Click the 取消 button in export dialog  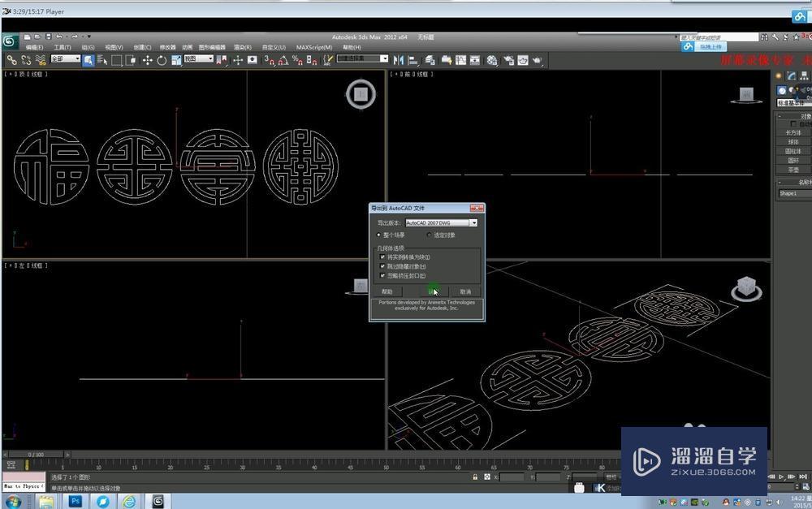click(465, 291)
